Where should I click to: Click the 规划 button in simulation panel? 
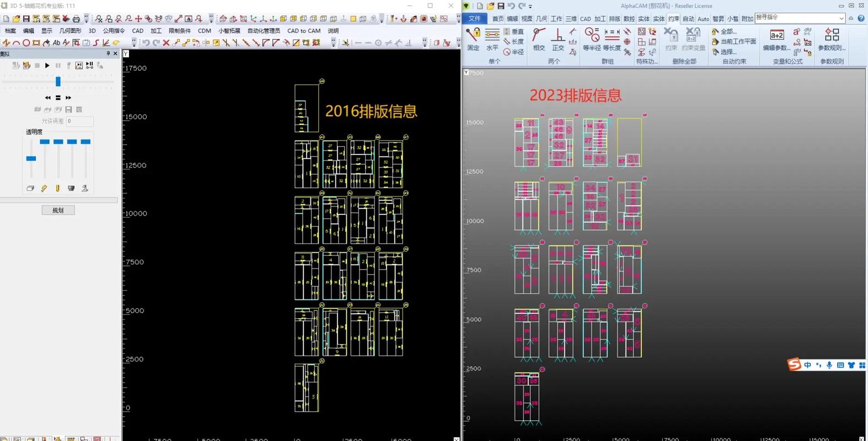coord(58,210)
